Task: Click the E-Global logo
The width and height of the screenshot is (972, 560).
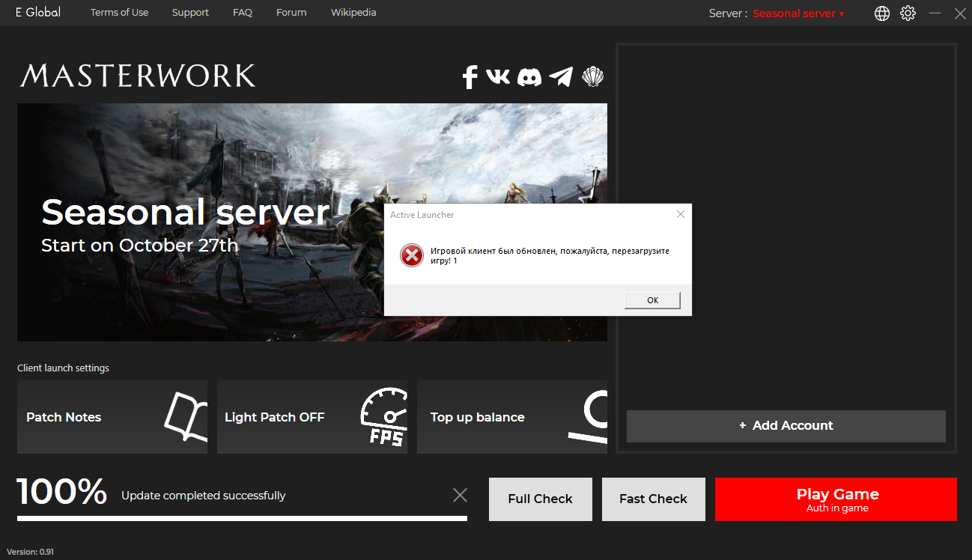Action: 38,13
